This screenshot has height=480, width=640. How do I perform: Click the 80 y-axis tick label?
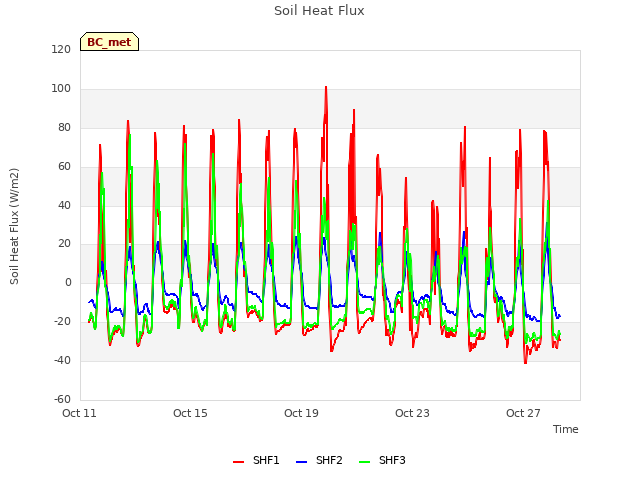coord(64,127)
